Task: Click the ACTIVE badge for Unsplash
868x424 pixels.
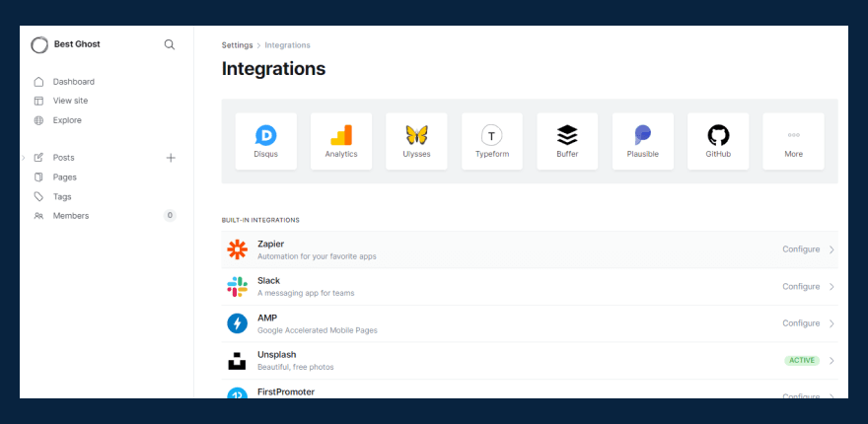Action: (x=802, y=360)
